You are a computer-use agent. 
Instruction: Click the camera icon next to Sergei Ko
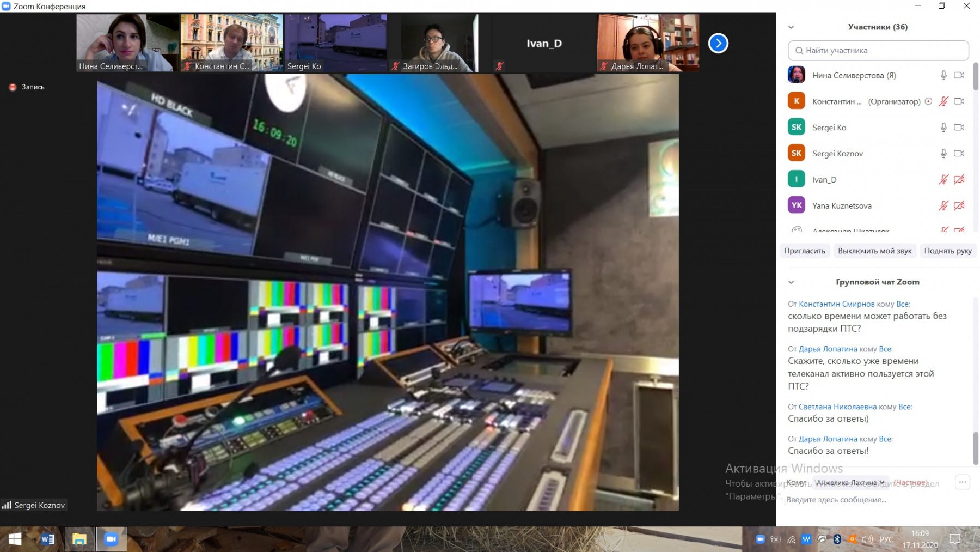[959, 128]
